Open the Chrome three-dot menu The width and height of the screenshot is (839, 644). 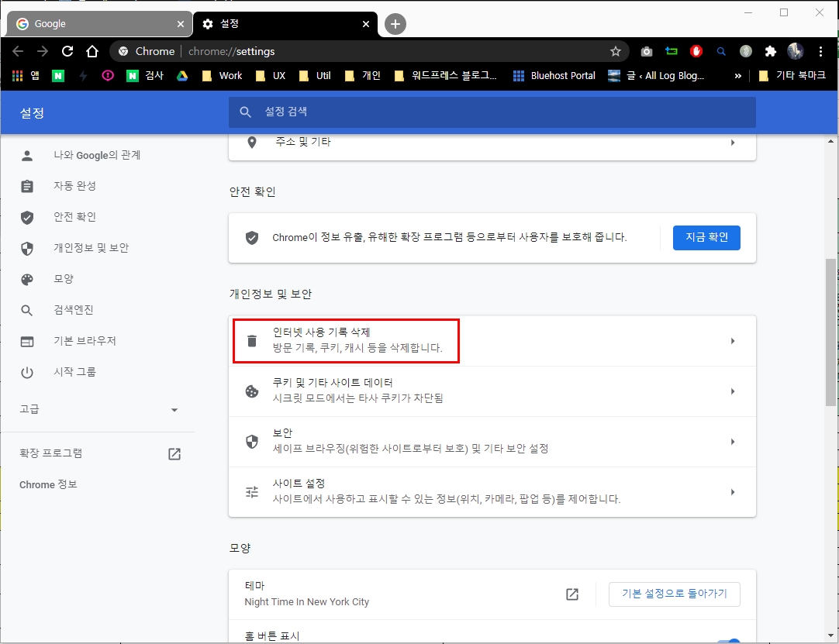pos(820,51)
